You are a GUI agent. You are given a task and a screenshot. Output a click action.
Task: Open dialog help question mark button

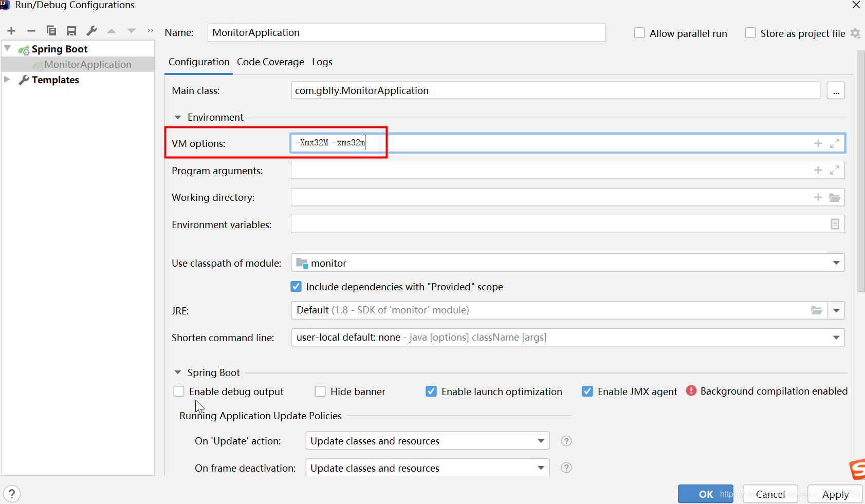[x=12, y=494]
